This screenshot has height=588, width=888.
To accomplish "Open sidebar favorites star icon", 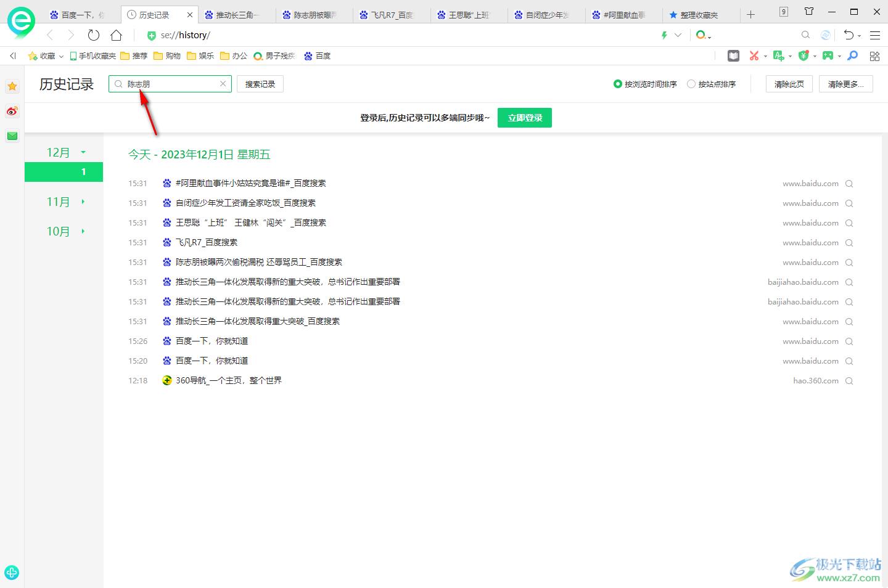I will coord(12,87).
